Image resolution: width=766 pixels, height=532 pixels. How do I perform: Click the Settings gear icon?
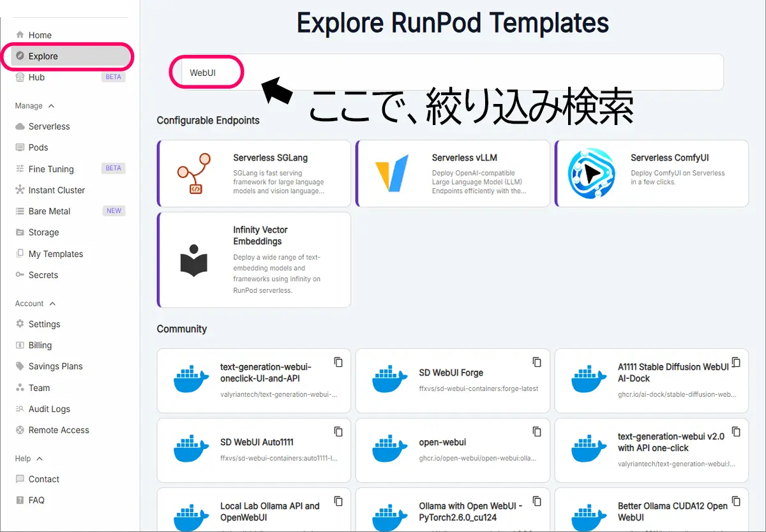(x=20, y=324)
